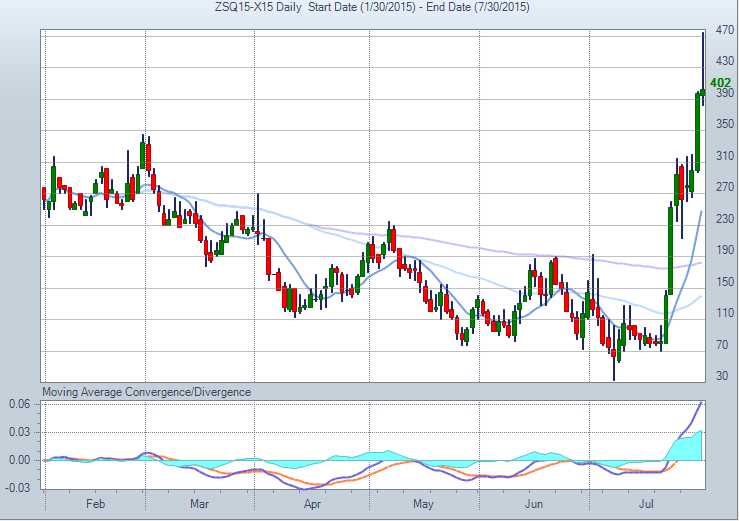Viewport: 739px width, 521px height.
Task: Click the 350 value on the price axis
Action: point(720,125)
